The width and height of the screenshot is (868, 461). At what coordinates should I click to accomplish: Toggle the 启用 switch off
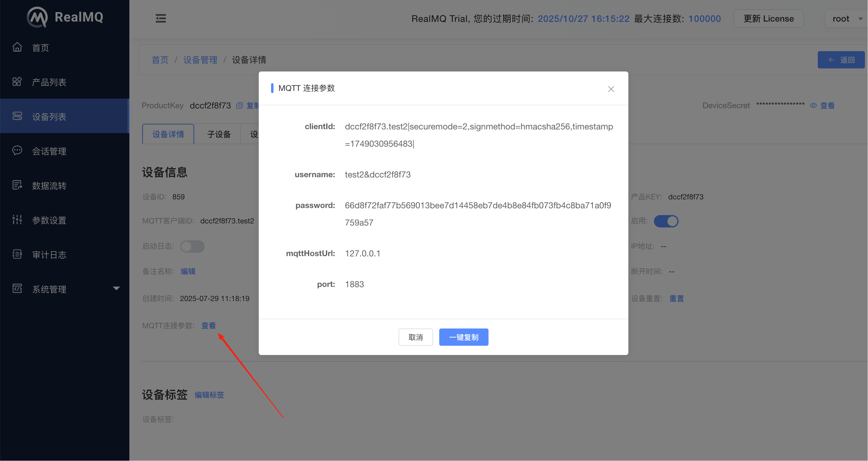pos(666,221)
